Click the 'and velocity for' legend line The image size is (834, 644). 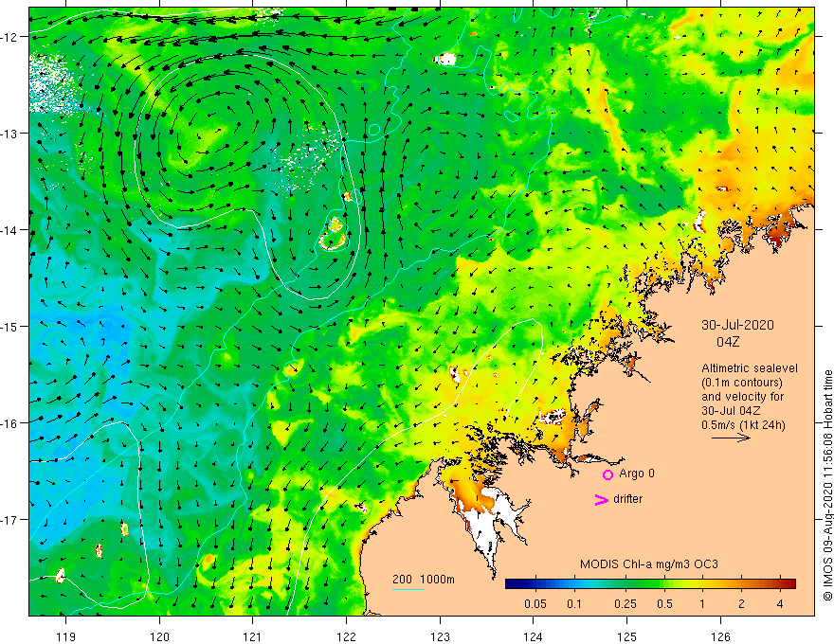[x=742, y=397]
